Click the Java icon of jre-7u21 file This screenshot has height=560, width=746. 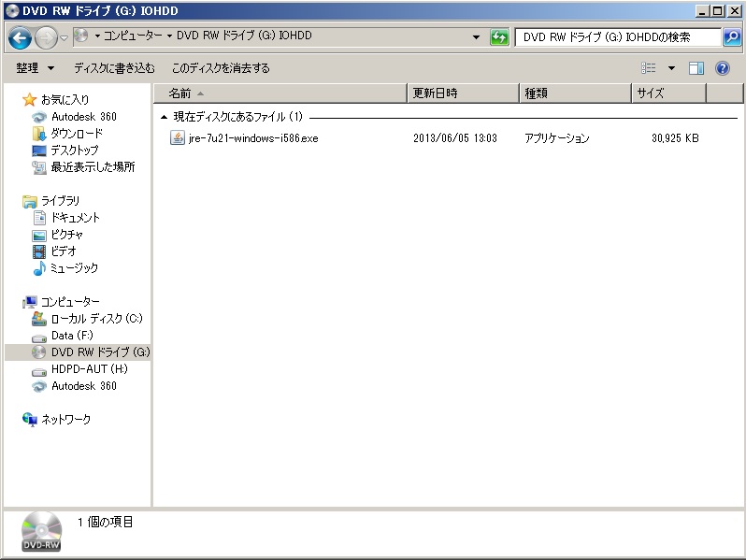tap(177, 138)
